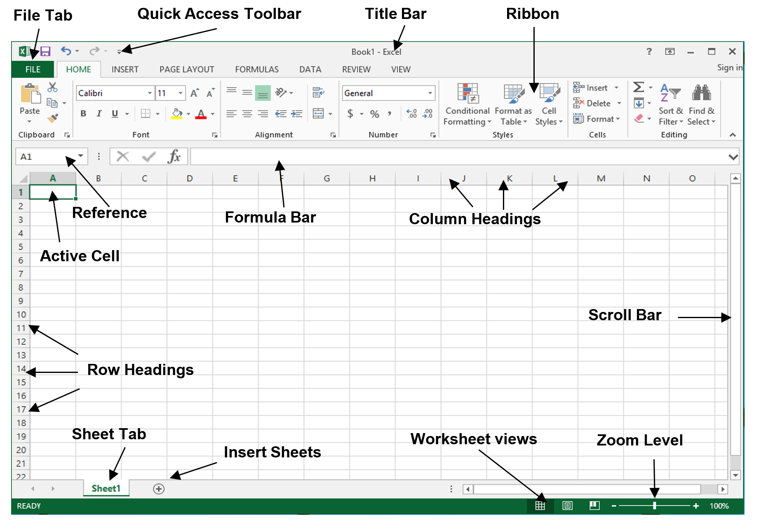
Task: Select column heading M
Action: [x=601, y=178]
